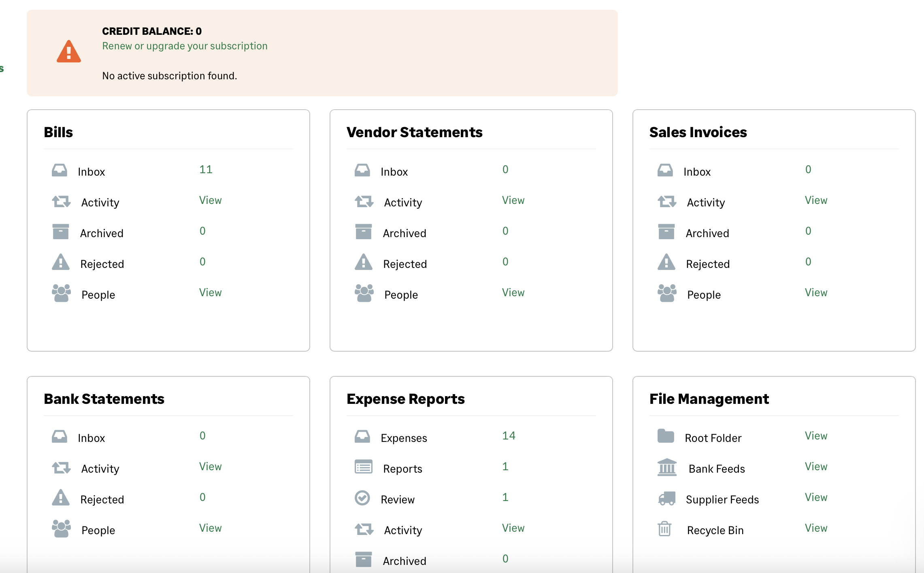Click the orange credit balance warning icon
This screenshot has width=924, height=573.
[69, 52]
